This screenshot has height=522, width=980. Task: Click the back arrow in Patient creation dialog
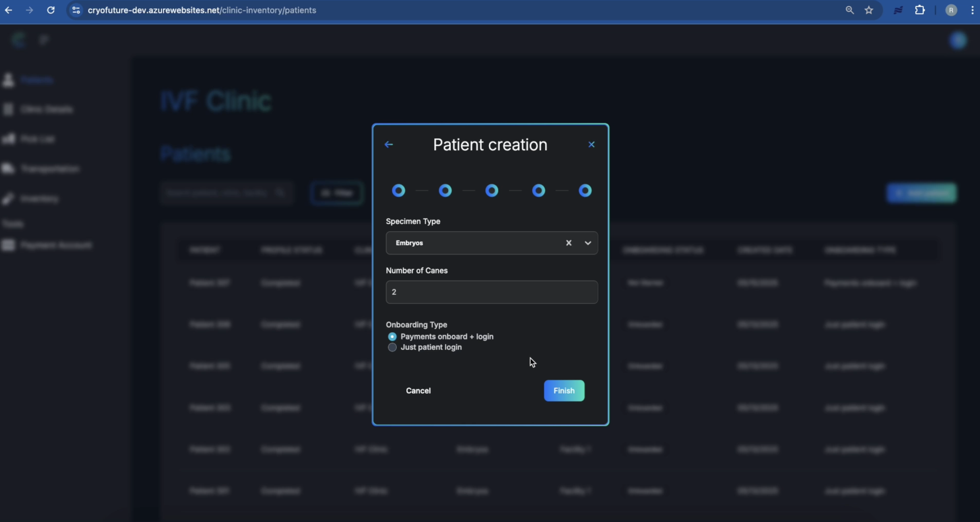(388, 144)
